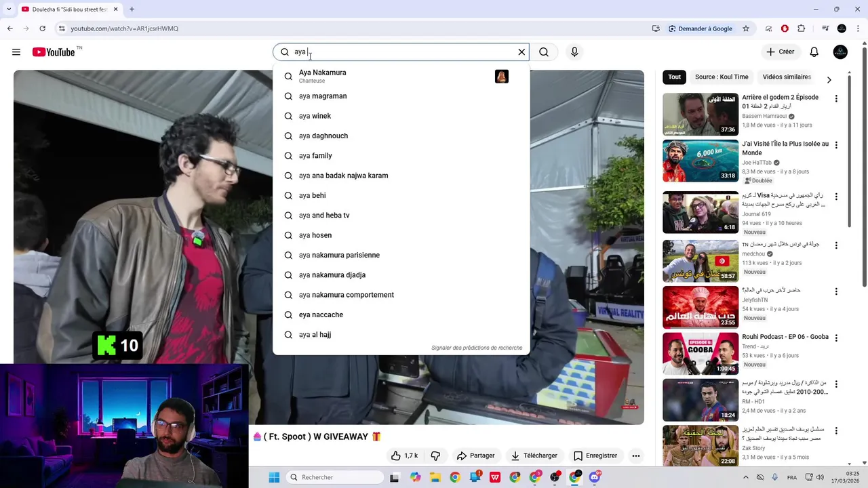Open the three-dot more actions under video
The width and height of the screenshot is (868, 488).
tap(636, 455)
